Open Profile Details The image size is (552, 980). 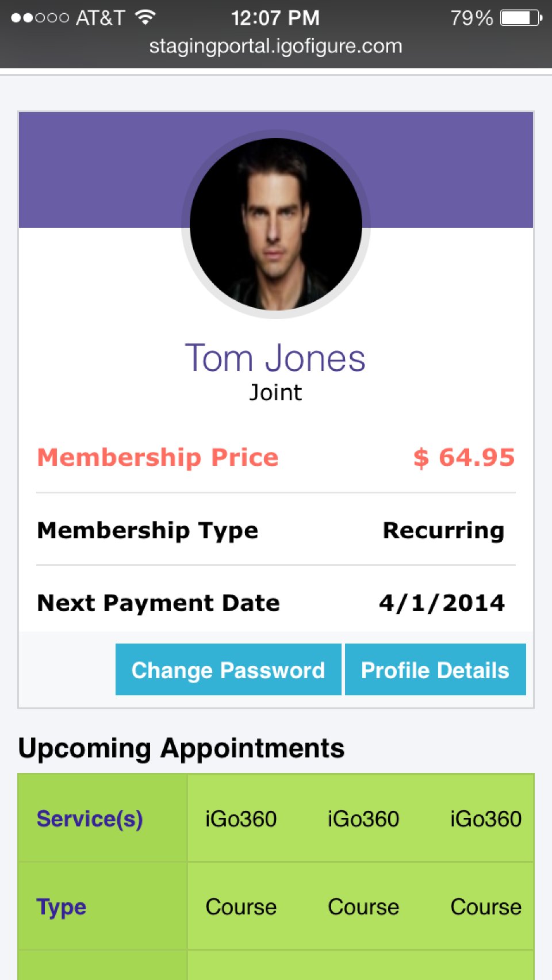pyautogui.click(x=435, y=670)
